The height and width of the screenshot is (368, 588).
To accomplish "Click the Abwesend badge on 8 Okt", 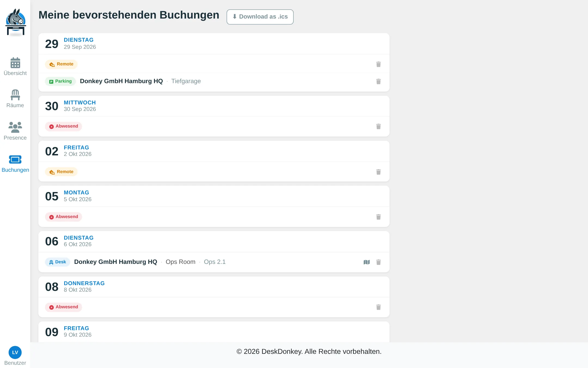I will [x=63, y=307].
